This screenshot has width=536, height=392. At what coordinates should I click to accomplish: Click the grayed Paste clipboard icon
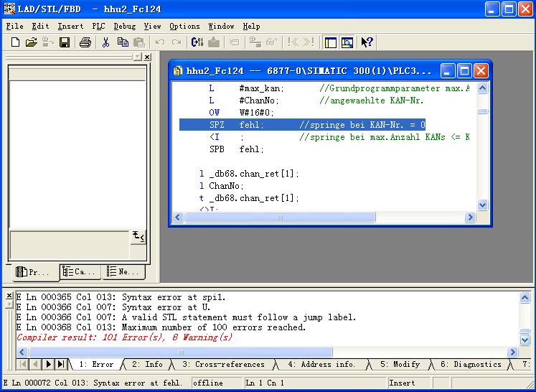(139, 42)
